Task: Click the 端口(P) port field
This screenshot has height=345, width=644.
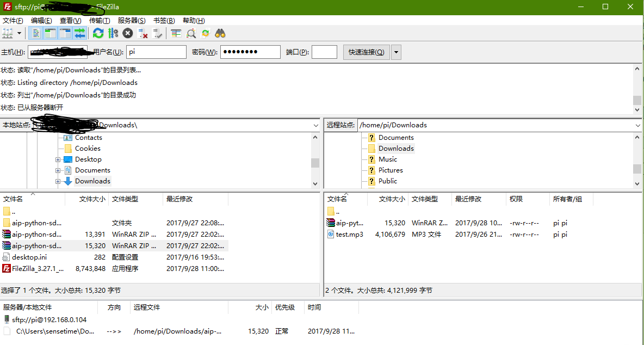Action: coord(325,52)
